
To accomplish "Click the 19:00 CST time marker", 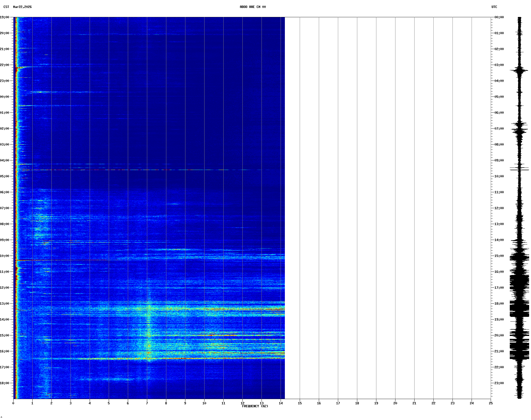I will tap(5, 17).
